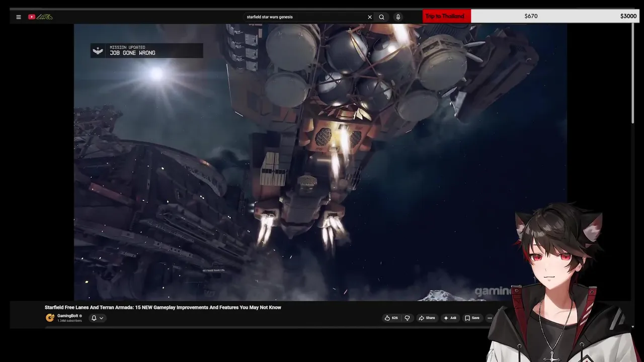Click the Starfield Free Lanes video title
The height and width of the screenshot is (362, 644).
click(163, 307)
